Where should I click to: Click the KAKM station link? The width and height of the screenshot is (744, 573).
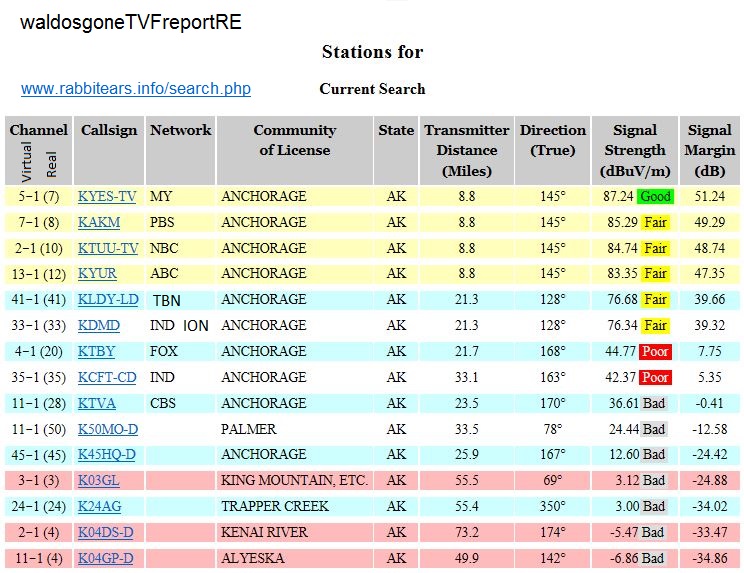100,222
